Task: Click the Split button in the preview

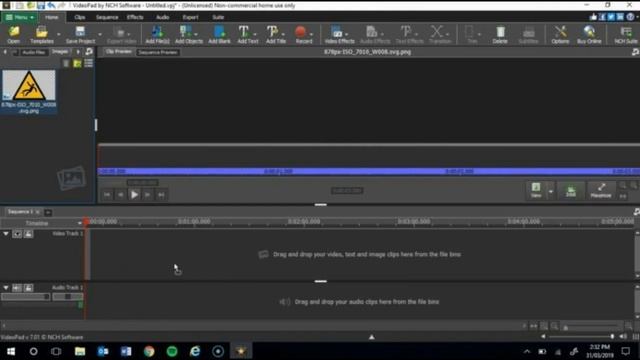Action: point(571,191)
